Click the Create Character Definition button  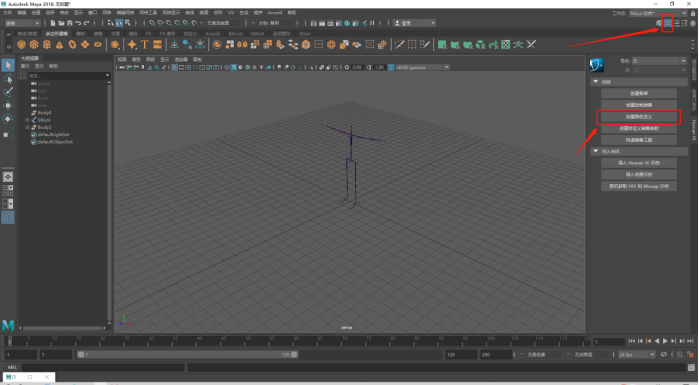[639, 117]
